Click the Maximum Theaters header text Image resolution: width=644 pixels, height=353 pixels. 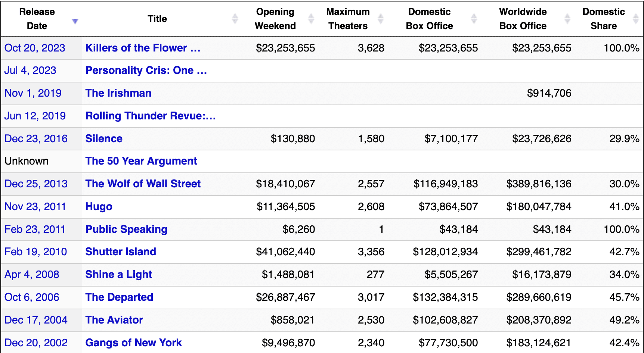348,19
